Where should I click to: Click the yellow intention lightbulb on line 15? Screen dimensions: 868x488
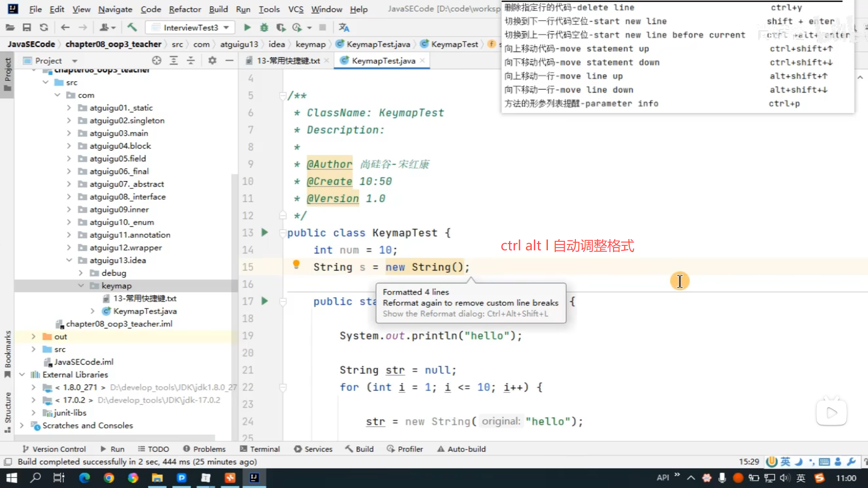pos(296,264)
